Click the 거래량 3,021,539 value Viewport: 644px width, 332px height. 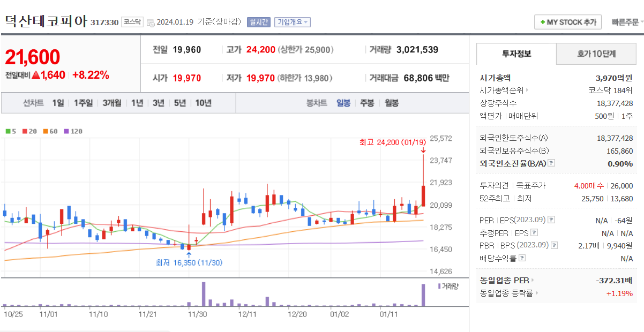coord(417,50)
